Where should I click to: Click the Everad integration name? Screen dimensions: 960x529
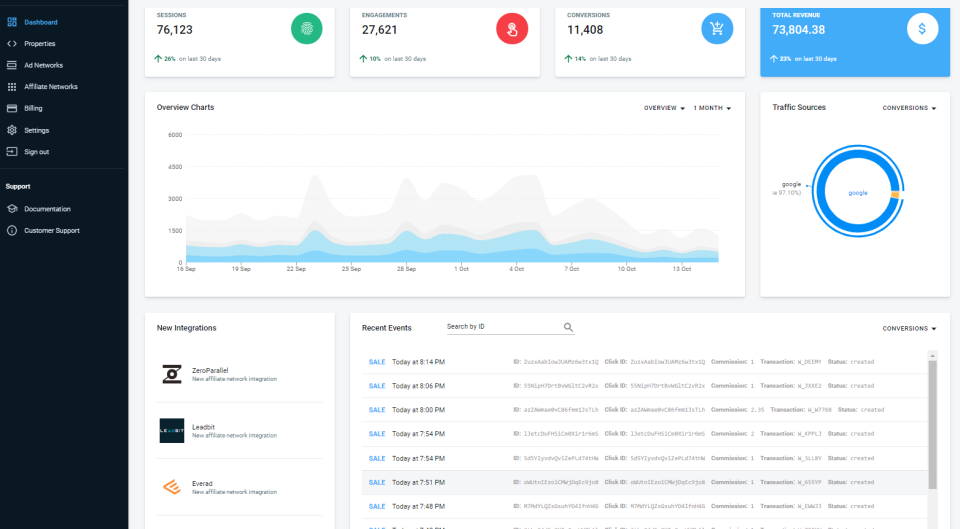point(202,483)
